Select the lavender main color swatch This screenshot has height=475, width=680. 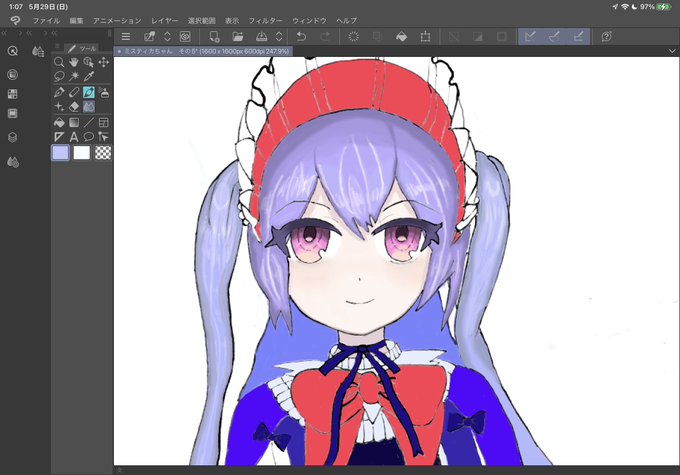(x=60, y=153)
